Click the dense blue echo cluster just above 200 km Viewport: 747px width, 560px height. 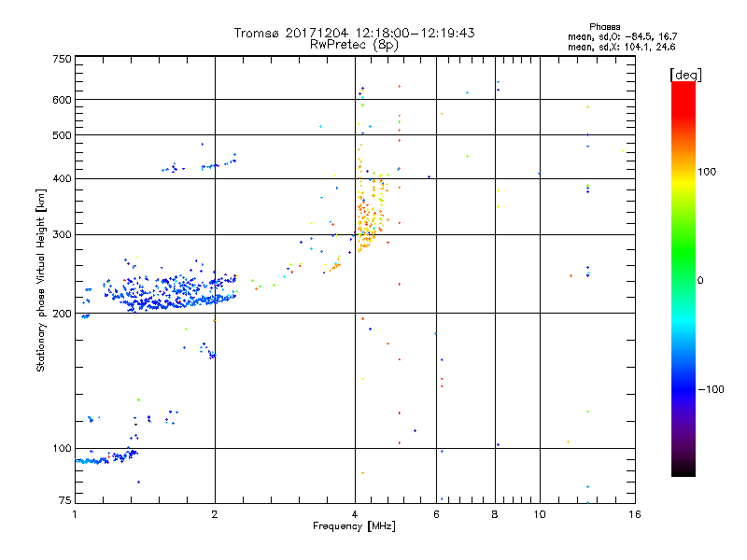click(169, 293)
